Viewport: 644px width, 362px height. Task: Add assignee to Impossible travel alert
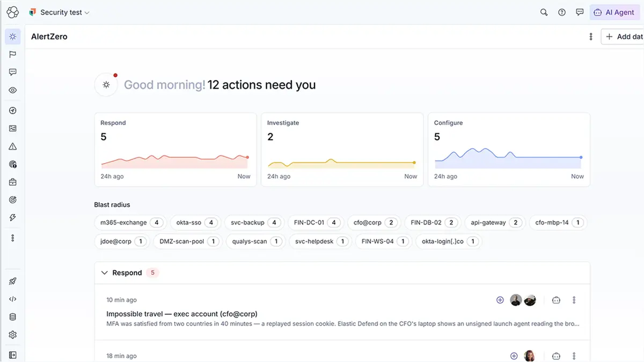pos(500,300)
